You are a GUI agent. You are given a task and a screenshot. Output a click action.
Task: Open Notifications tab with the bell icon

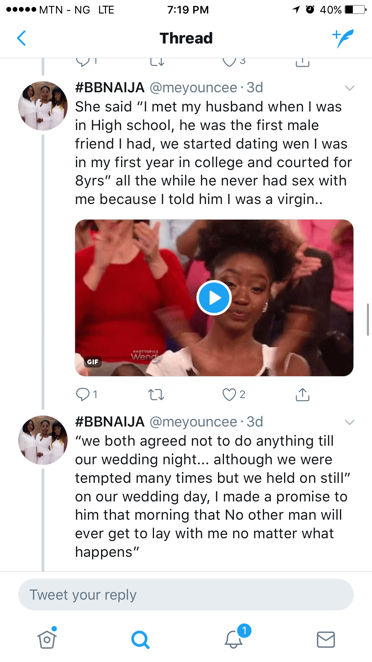click(236, 637)
